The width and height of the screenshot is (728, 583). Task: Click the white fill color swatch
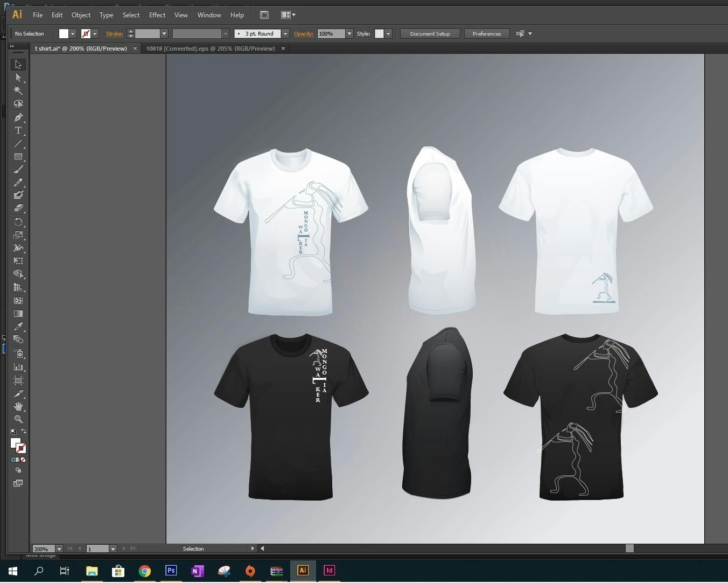point(64,33)
